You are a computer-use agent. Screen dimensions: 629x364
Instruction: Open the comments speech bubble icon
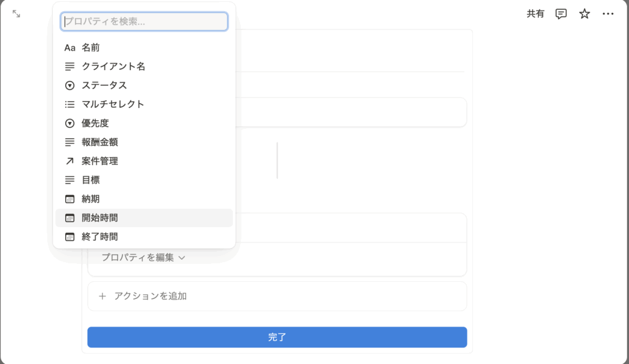click(561, 14)
